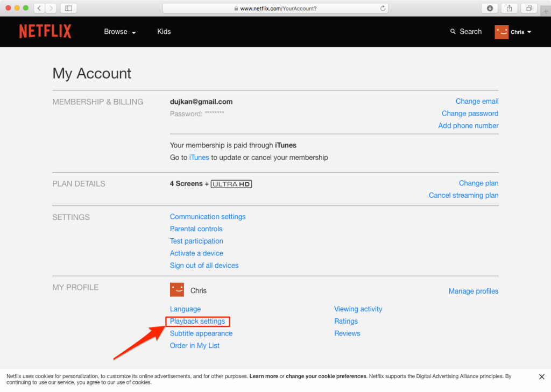Expand the Browse dropdown menu

120,32
